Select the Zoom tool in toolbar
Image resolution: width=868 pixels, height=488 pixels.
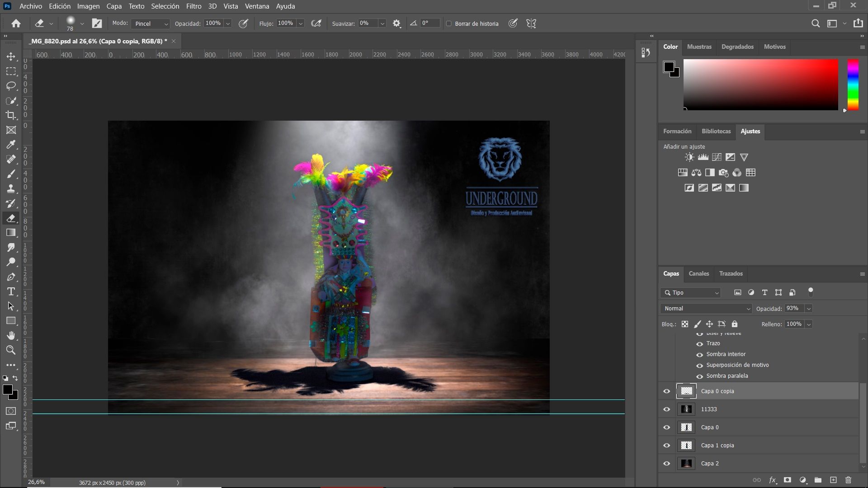tap(11, 350)
